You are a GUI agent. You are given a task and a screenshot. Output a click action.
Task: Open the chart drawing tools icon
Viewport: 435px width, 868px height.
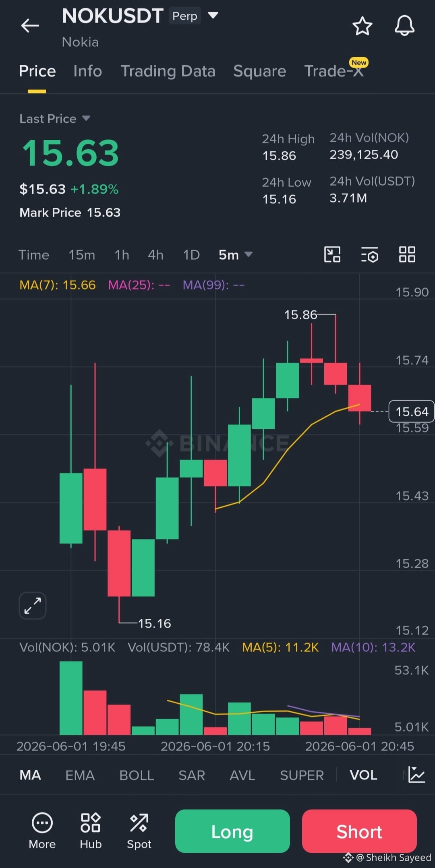click(x=332, y=254)
